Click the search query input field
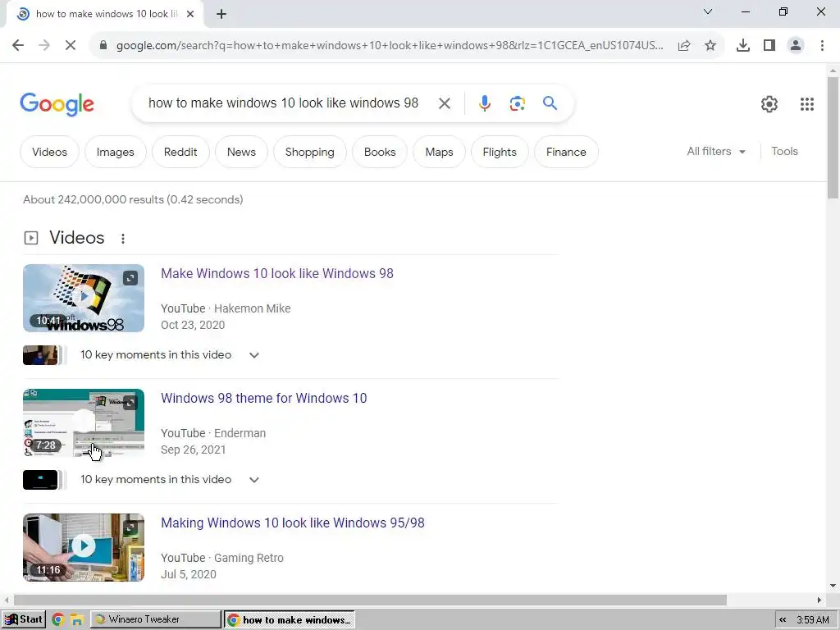840x630 pixels. (x=283, y=103)
